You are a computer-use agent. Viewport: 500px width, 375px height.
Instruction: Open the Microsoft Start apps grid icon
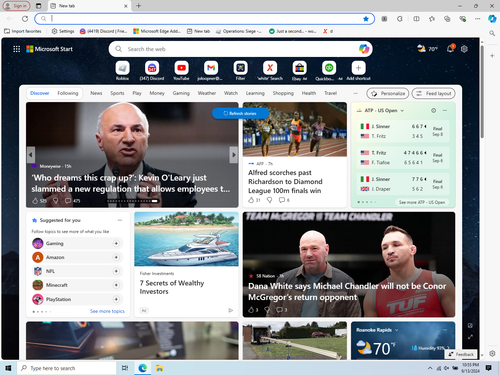16,49
